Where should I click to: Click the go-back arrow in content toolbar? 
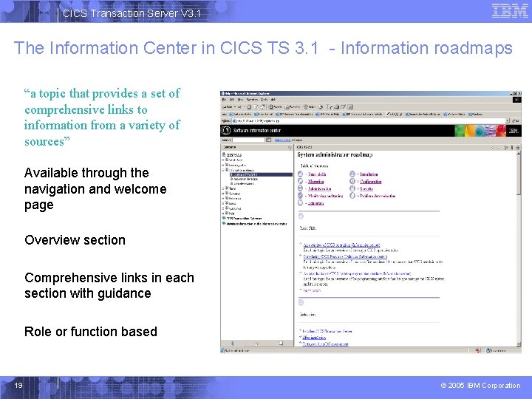pos(493,147)
